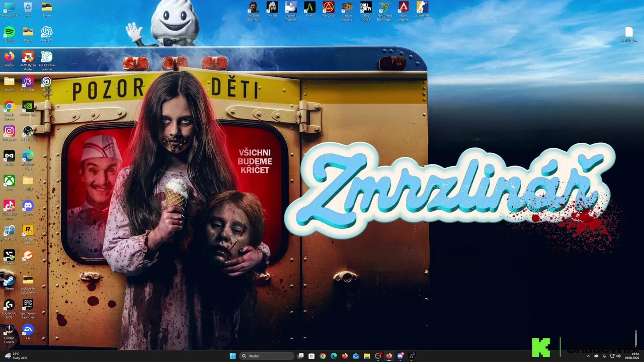644x362 pixels.
Task: Open the taskbar clock and date
Action: tap(631, 356)
